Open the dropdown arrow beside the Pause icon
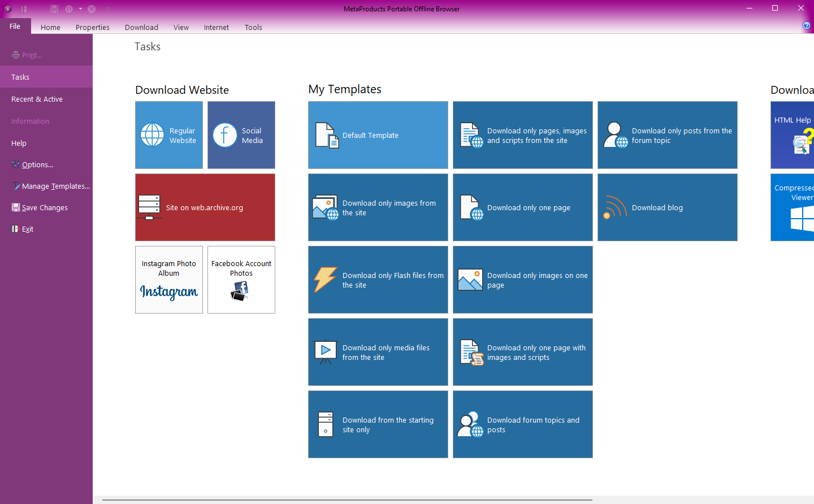This screenshot has width=814, height=504. 80,9
